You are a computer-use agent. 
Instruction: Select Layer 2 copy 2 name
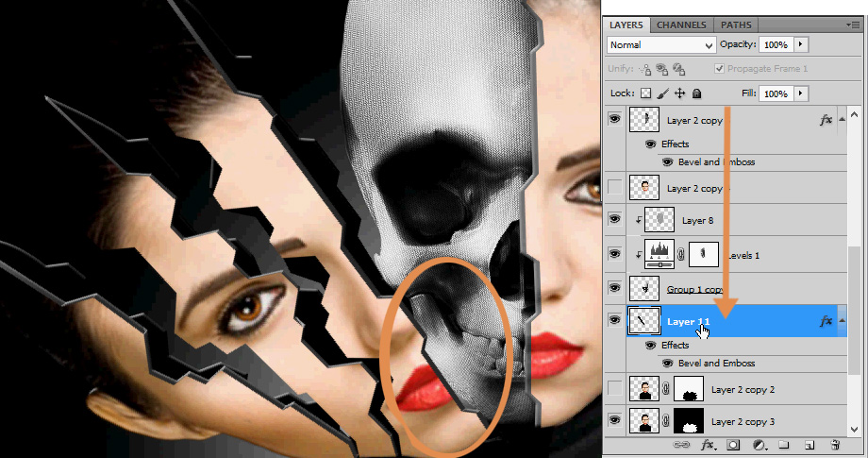[x=743, y=390]
